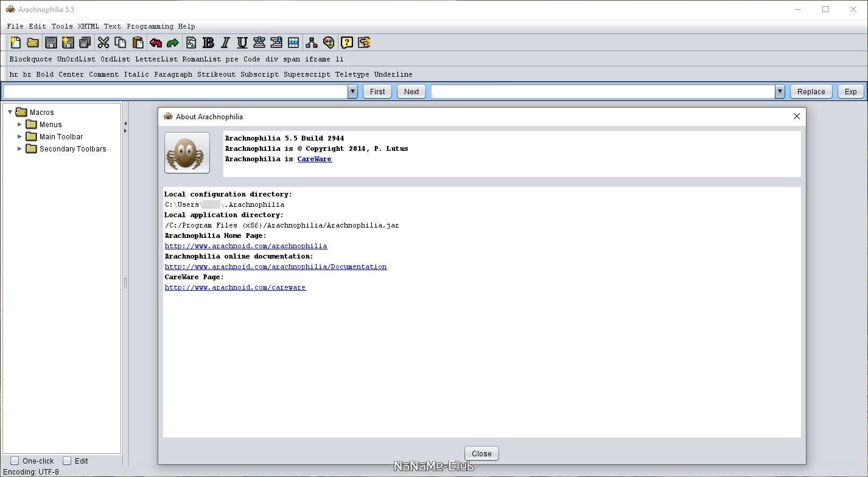The image size is (868, 477).
Task: Insert UnOrdList tag from toolbar
Action: [x=77, y=59]
